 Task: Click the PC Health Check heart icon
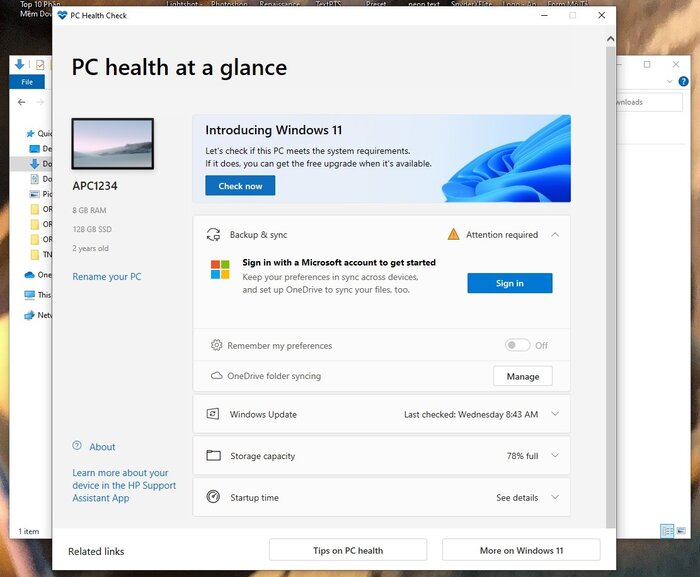(x=62, y=15)
